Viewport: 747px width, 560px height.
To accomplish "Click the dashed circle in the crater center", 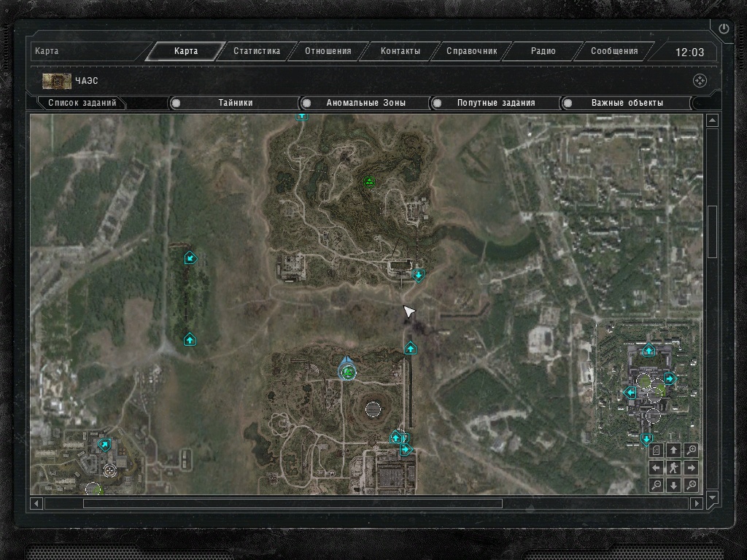I will pyautogui.click(x=373, y=409).
